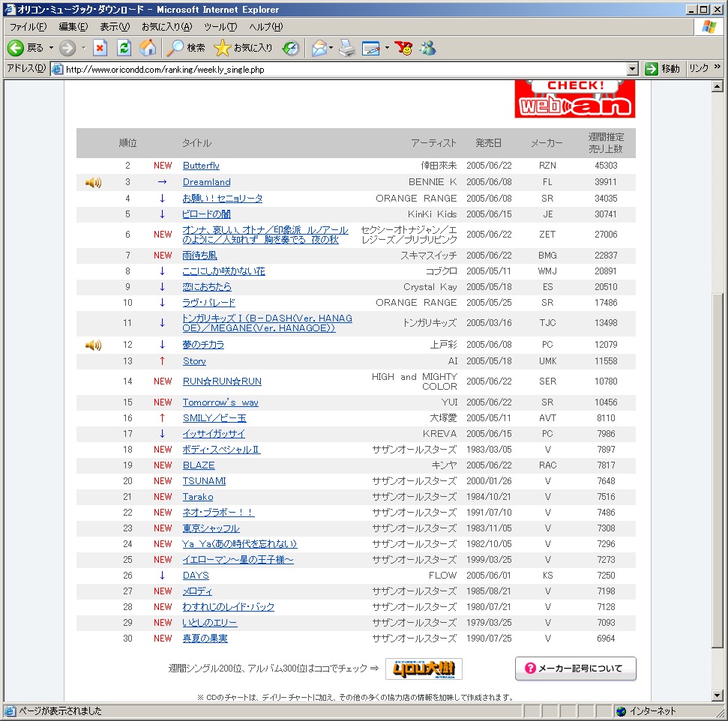Viewport: 728px width, 721px height.
Task: Open the いとしのエリー link
Action: click(x=210, y=623)
